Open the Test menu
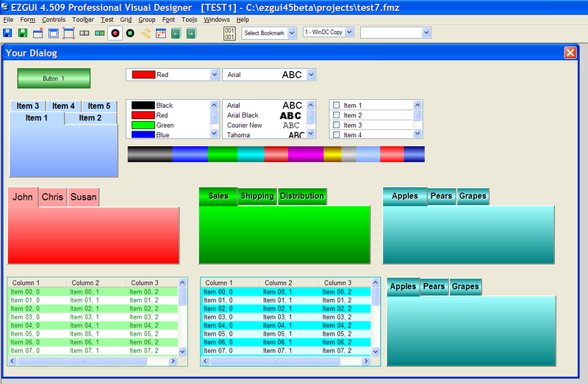This screenshot has height=384, width=588. (107, 20)
